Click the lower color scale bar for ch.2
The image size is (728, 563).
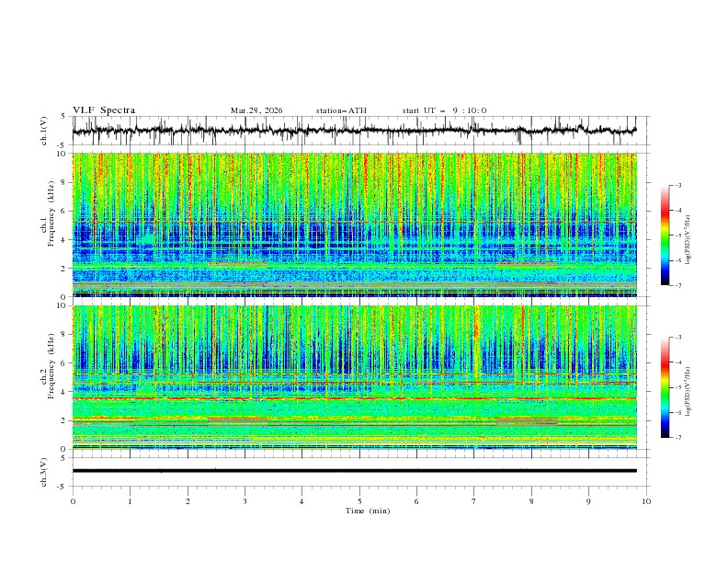[x=665, y=387]
